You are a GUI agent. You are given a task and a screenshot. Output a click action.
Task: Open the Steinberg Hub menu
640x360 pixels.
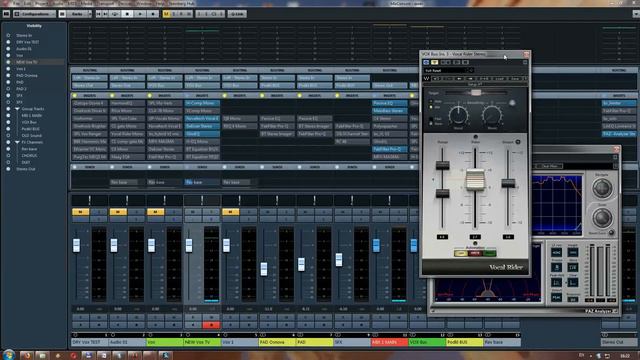click(182, 3)
